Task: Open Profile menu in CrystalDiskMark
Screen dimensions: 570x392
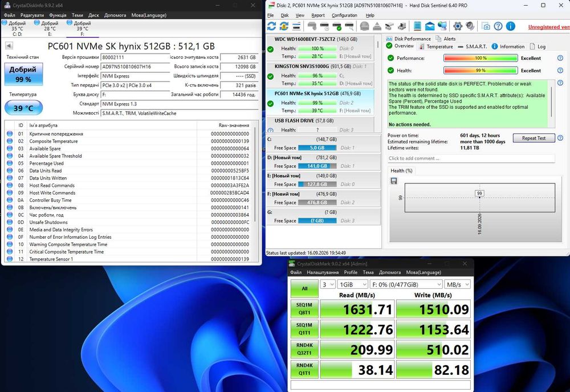Action: point(351,272)
